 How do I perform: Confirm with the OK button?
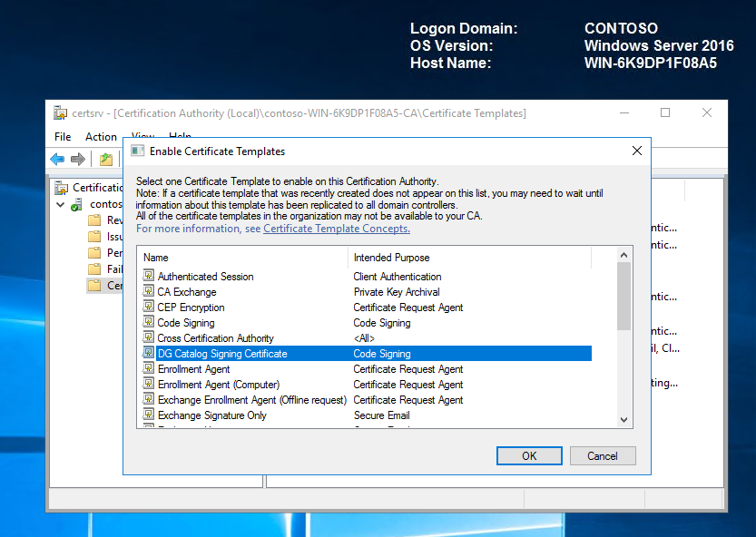point(529,455)
